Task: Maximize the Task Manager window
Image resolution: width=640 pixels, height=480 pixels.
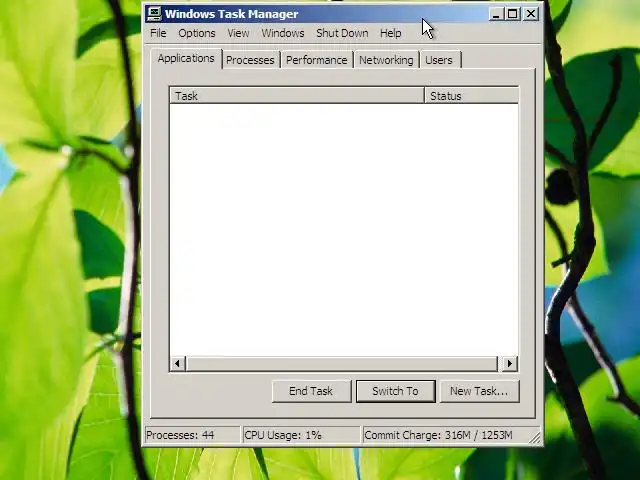Action: coord(513,14)
